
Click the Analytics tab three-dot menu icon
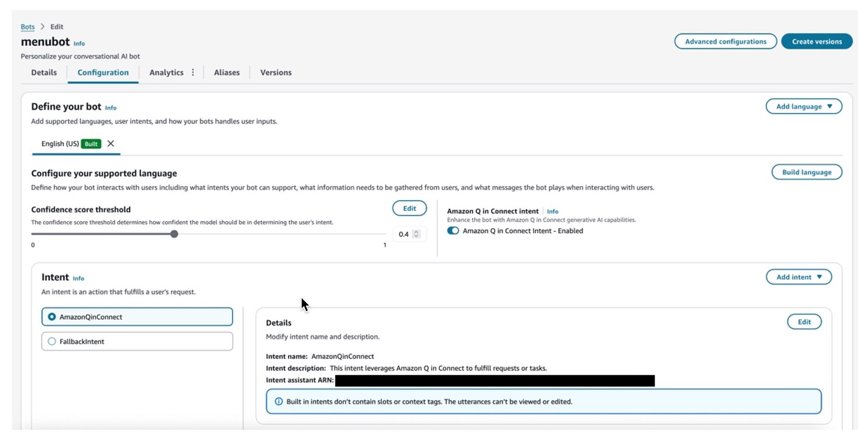[x=193, y=72]
